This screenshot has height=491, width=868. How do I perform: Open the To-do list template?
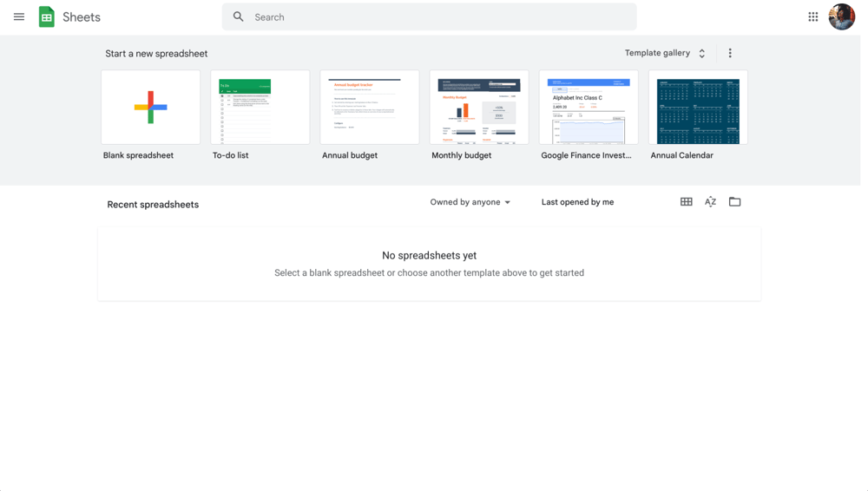pyautogui.click(x=260, y=108)
